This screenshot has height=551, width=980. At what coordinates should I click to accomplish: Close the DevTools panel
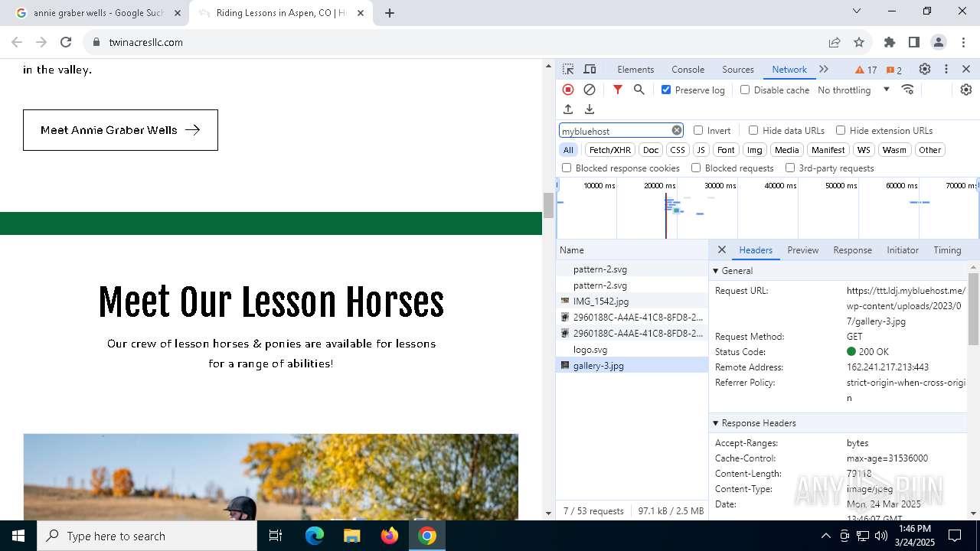point(966,69)
